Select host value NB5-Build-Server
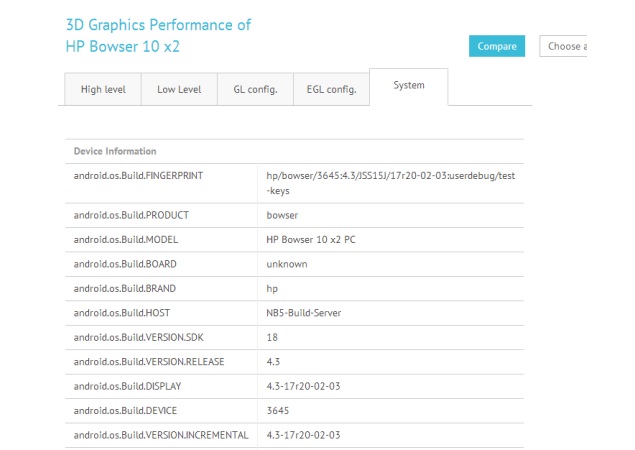Screen dimensions: 635x450 pyautogui.click(x=304, y=313)
